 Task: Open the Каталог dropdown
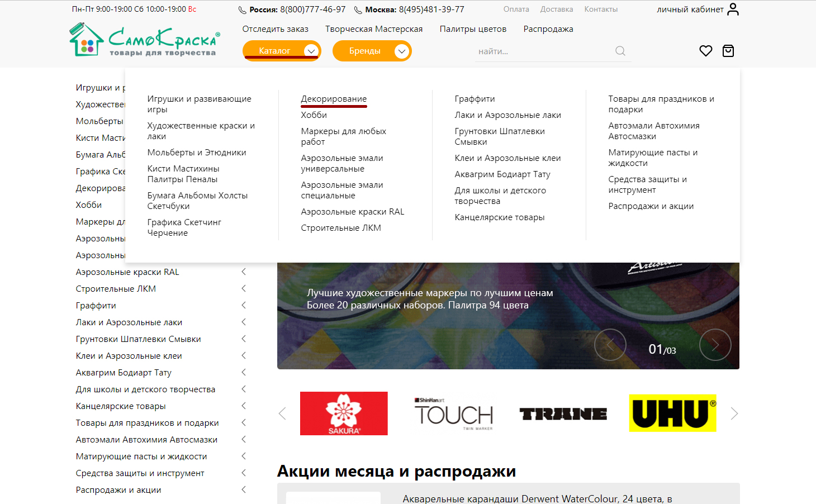282,51
